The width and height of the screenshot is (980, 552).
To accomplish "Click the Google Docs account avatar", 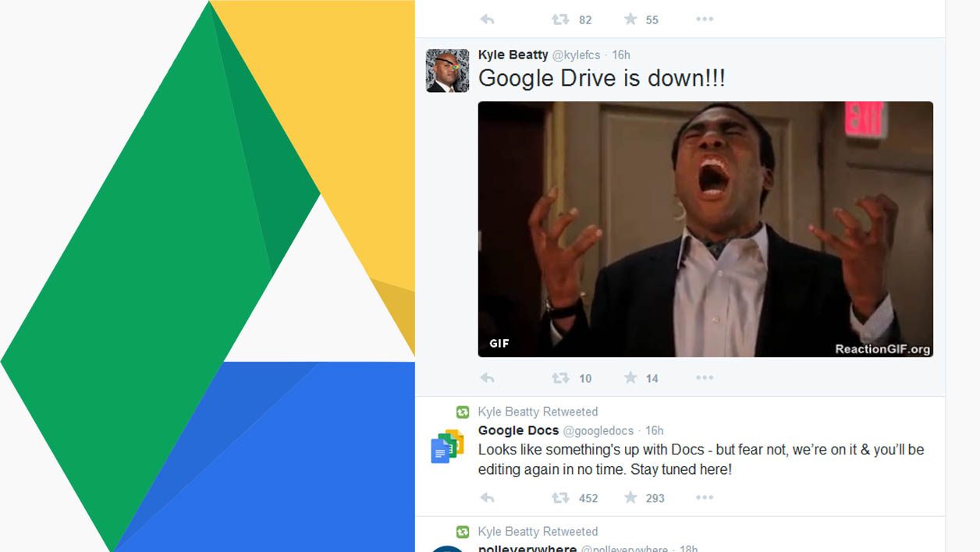I will [447, 446].
